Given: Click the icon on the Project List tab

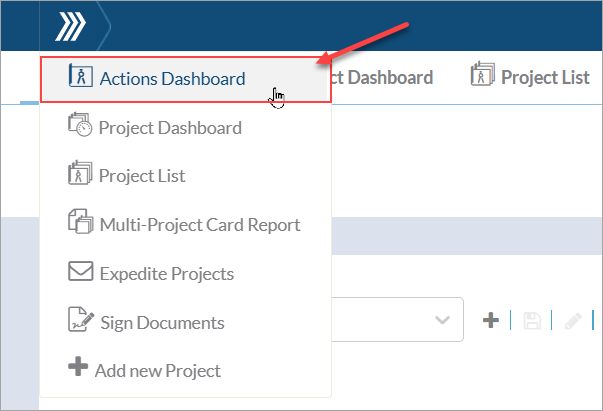Looking at the screenshot, I should tap(483, 76).
